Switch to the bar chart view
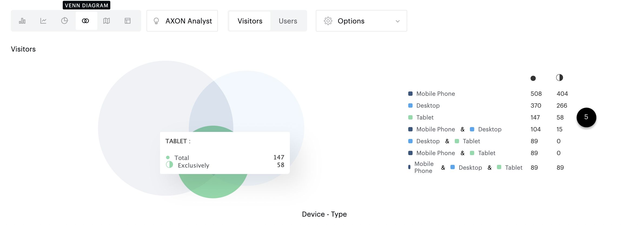The height and width of the screenshot is (225, 644). pos(22,21)
